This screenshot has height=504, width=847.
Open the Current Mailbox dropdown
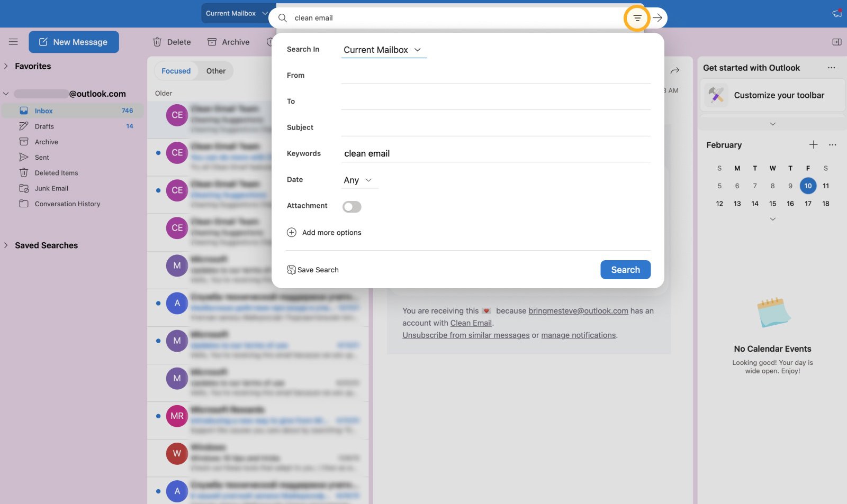click(237, 13)
